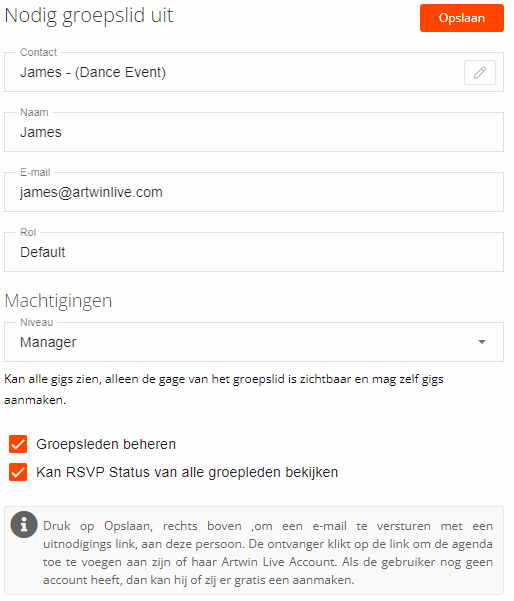Click the Rol field showing Default

tap(254, 252)
